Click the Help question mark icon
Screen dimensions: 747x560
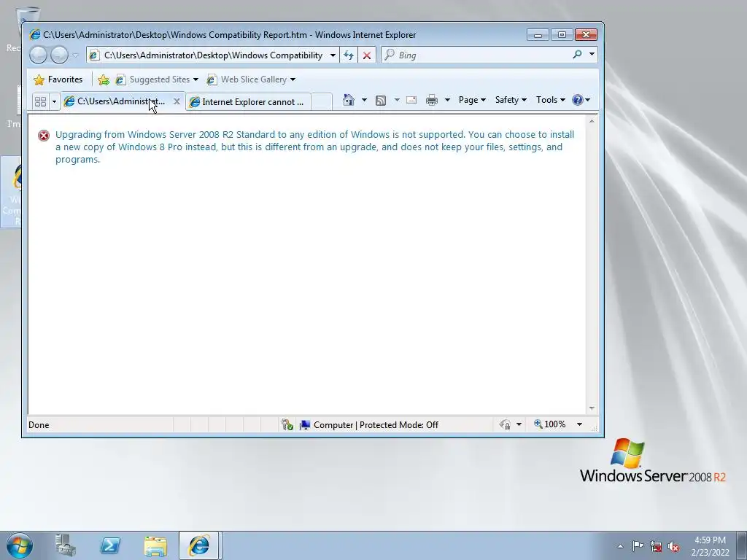tap(578, 100)
